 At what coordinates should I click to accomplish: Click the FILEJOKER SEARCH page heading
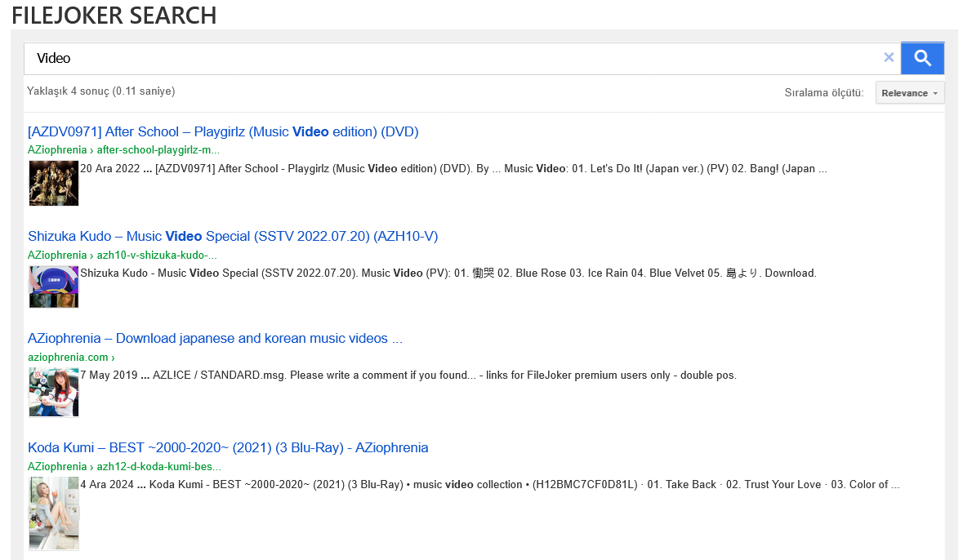(x=114, y=15)
